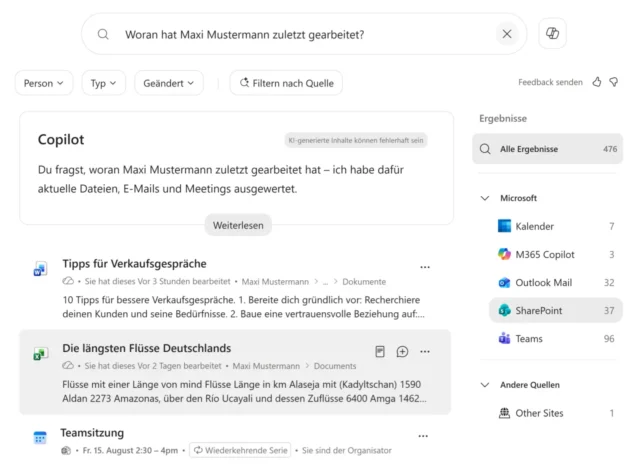
Task: Click Documents breadcrumb in Flüsse result
Action: (335, 366)
